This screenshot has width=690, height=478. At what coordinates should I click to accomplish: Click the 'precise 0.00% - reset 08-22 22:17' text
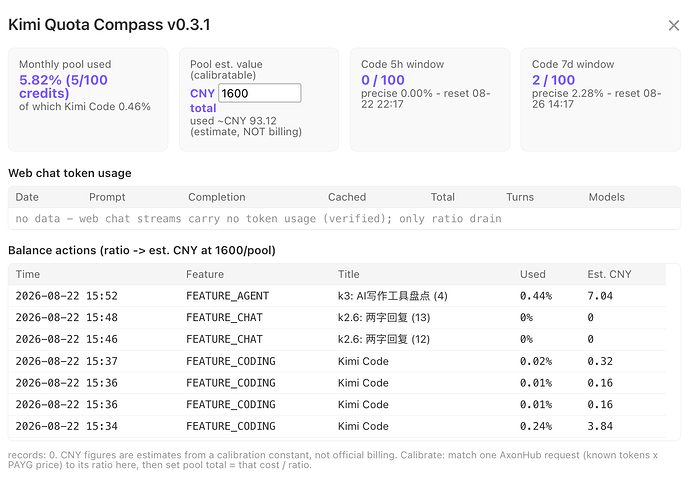[x=426, y=99]
